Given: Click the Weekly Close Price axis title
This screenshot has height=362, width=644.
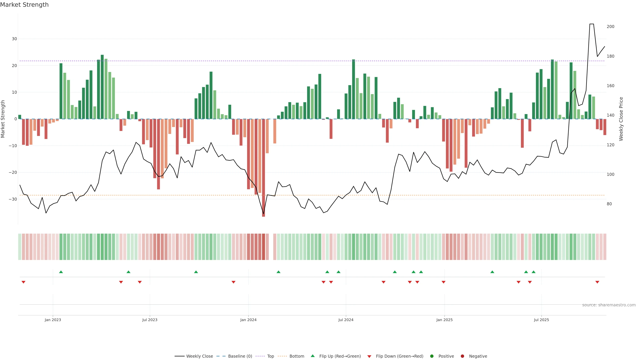Looking at the screenshot, I should 621,119.
